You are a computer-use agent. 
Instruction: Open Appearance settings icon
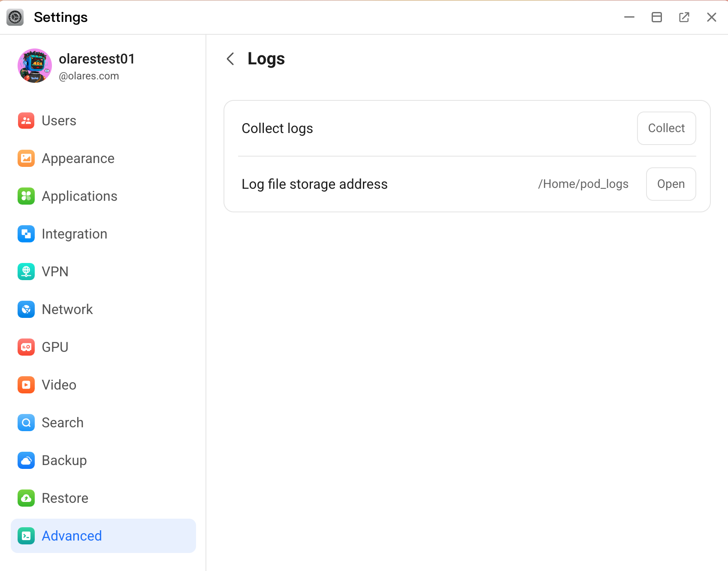[x=26, y=158]
